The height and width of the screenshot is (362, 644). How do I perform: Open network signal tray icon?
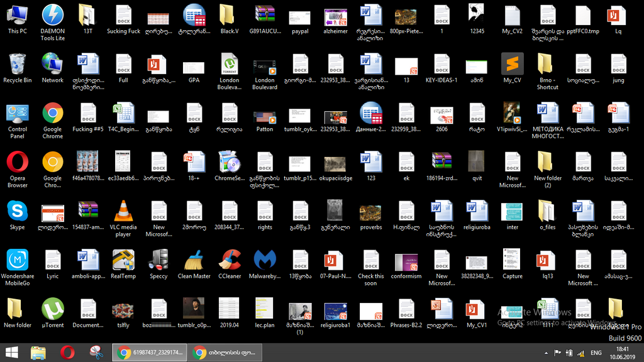(580, 353)
